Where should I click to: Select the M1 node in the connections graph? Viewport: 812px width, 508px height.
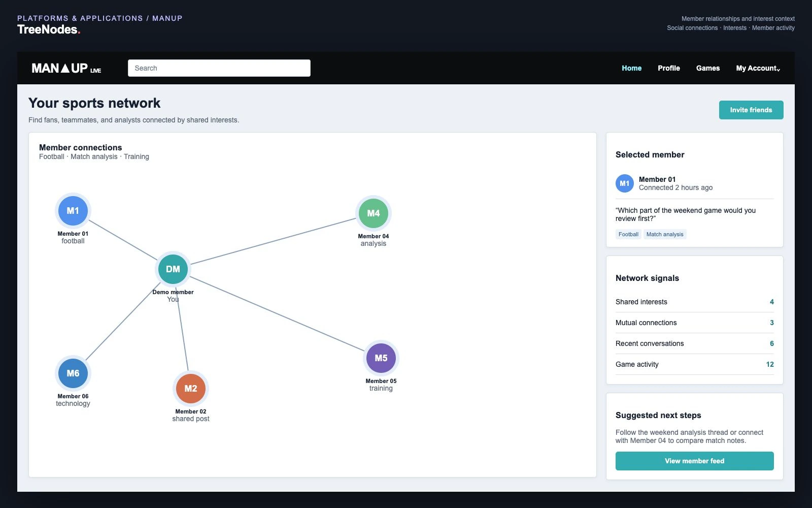[x=73, y=211]
